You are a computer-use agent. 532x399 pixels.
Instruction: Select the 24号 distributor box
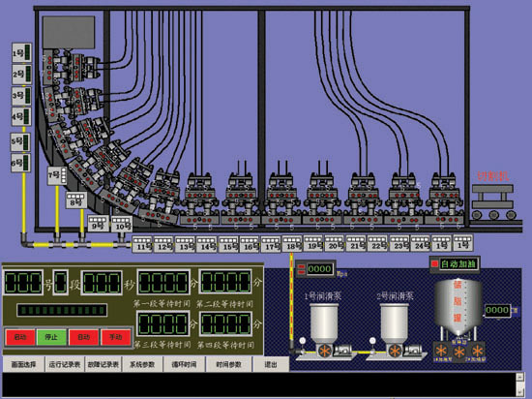(x=421, y=243)
